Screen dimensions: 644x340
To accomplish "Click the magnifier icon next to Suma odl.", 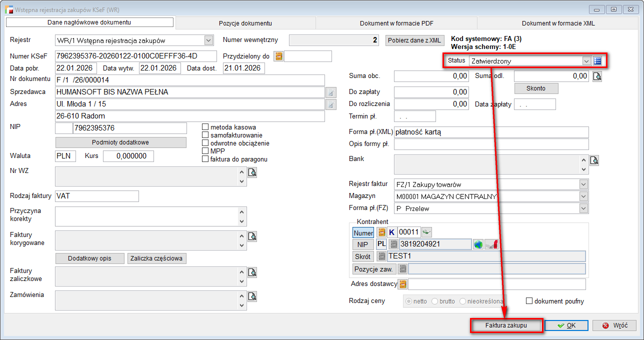I will pos(597,76).
